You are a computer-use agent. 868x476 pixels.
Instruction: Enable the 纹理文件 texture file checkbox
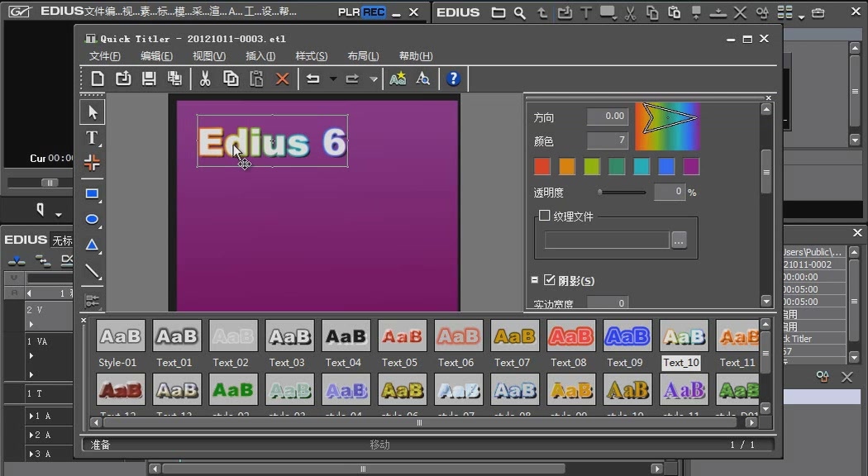coord(545,216)
